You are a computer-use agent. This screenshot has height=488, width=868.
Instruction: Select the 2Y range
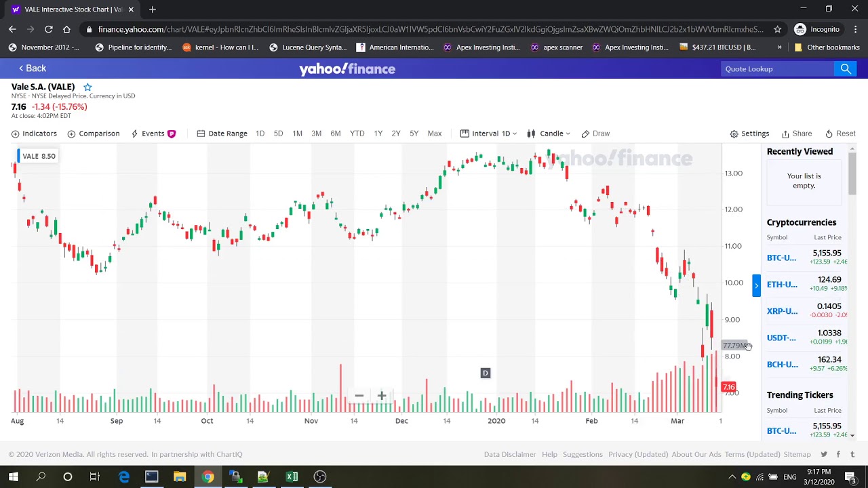pyautogui.click(x=395, y=134)
